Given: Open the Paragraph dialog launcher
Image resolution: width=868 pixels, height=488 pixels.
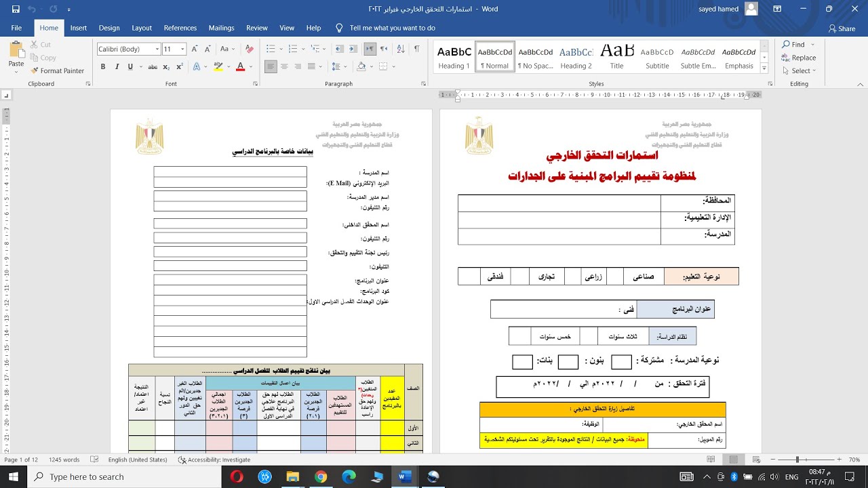Looking at the screenshot, I should 425,84.
